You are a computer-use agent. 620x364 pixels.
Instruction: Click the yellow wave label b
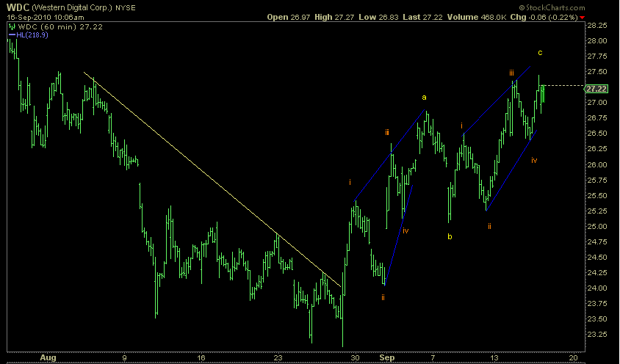point(450,236)
